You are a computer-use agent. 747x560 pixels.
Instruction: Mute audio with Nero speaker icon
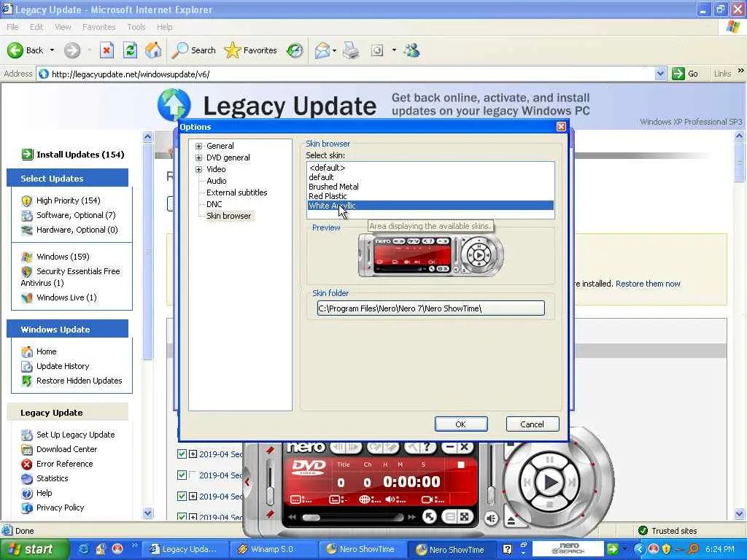pyautogui.click(x=491, y=518)
